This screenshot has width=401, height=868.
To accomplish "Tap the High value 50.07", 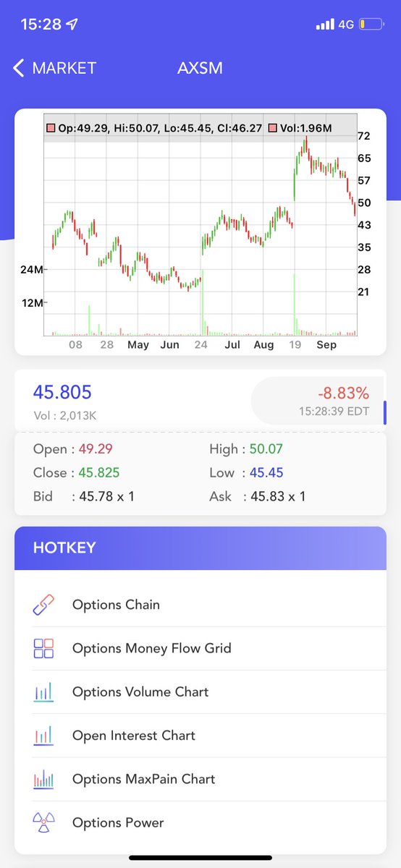I will tap(266, 449).
